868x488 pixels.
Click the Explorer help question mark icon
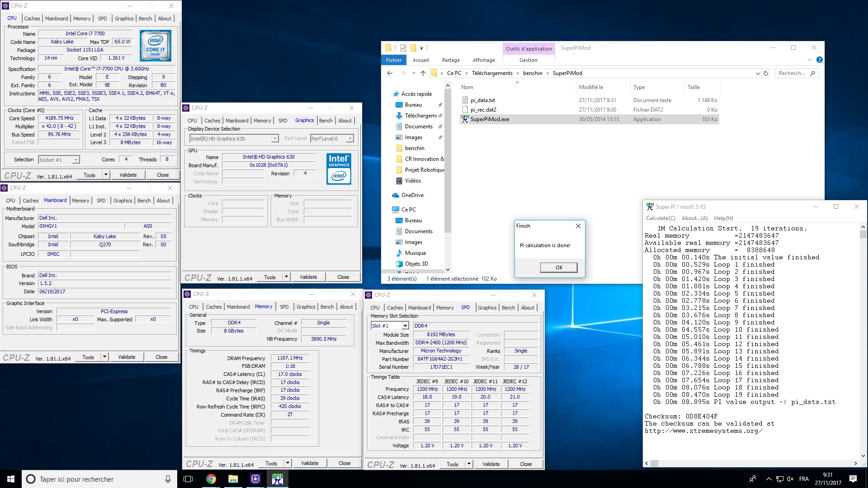[x=819, y=60]
